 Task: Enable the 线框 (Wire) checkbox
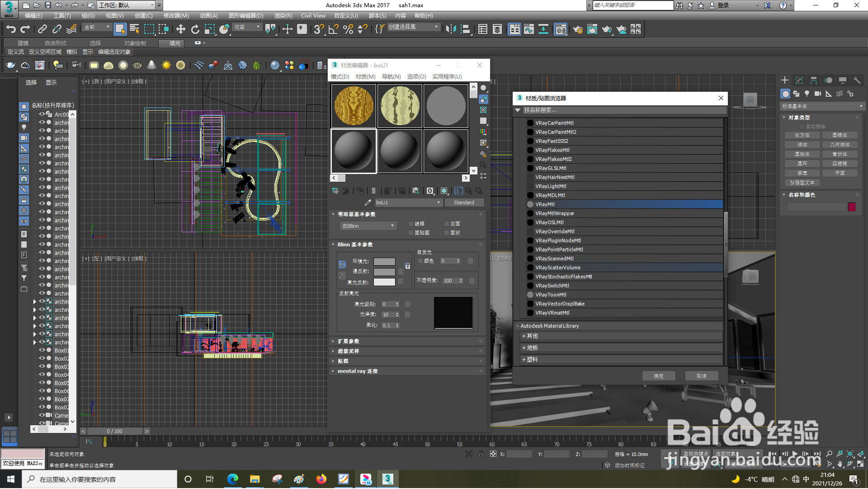411,224
